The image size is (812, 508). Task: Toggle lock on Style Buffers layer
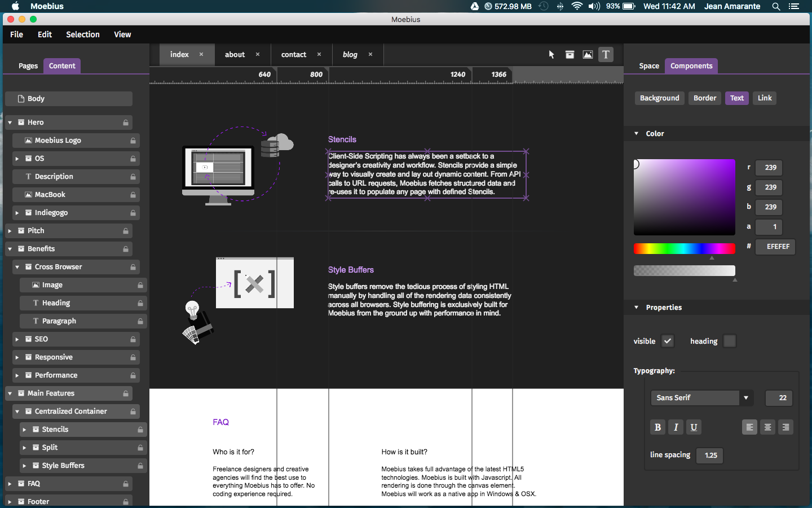coord(140,466)
